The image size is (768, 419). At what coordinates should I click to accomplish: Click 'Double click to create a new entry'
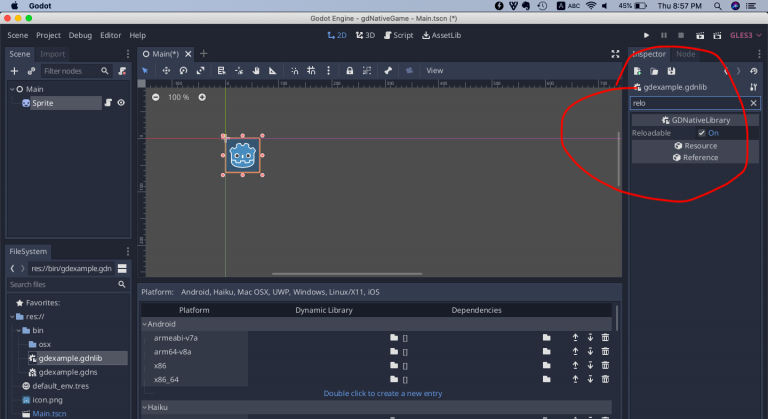point(383,393)
